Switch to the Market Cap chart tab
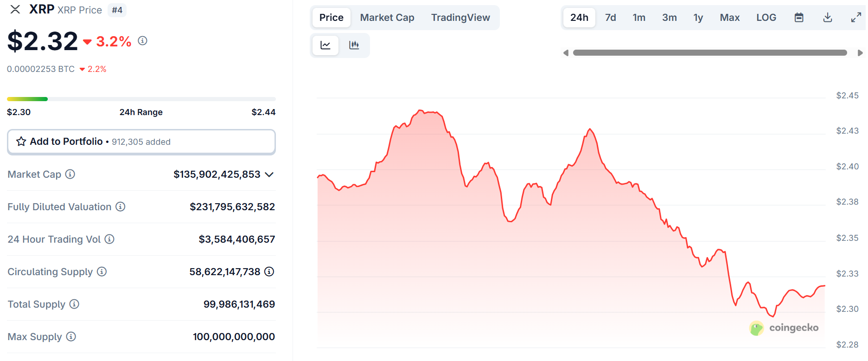Viewport: 868px width, 361px height. [387, 18]
